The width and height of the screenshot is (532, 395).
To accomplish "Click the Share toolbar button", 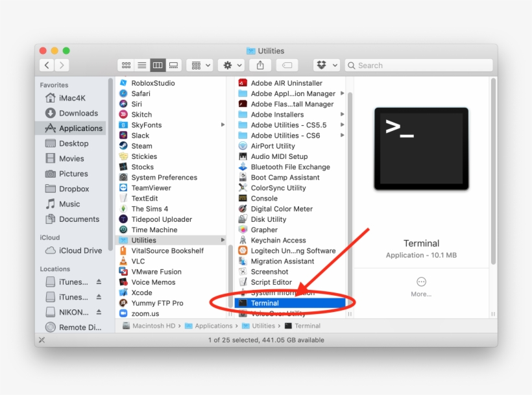I will [260, 65].
